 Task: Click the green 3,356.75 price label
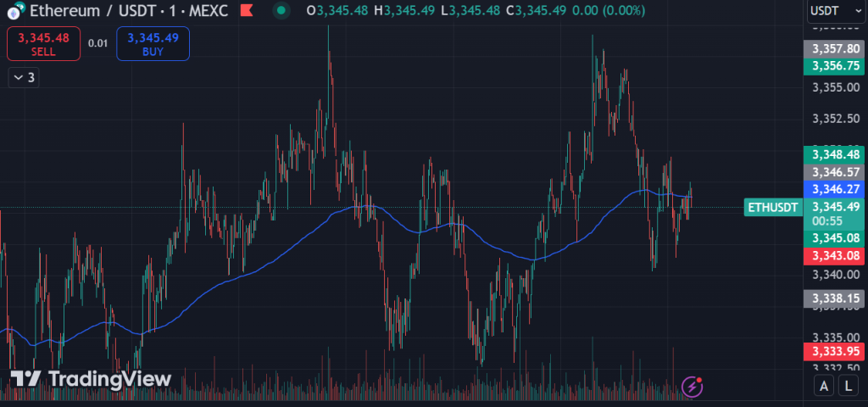834,65
